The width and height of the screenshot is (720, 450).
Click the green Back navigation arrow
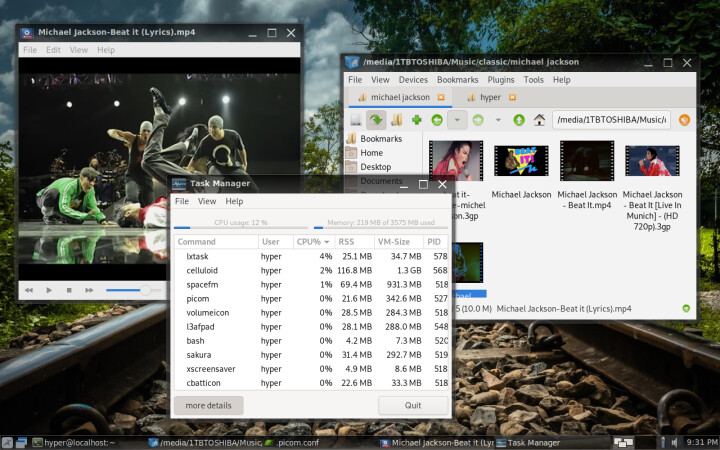pyautogui.click(x=437, y=120)
